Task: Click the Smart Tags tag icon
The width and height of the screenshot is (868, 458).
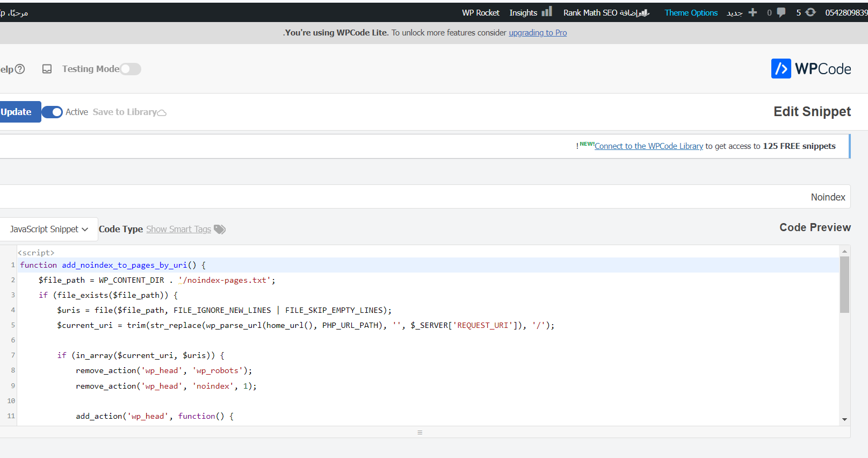Action: (x=220, y=230)
